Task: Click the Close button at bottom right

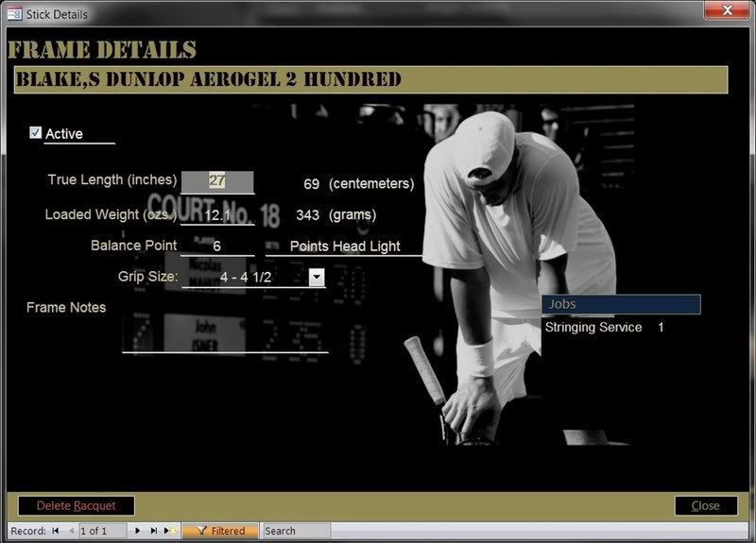Action: tap(706, 506)
